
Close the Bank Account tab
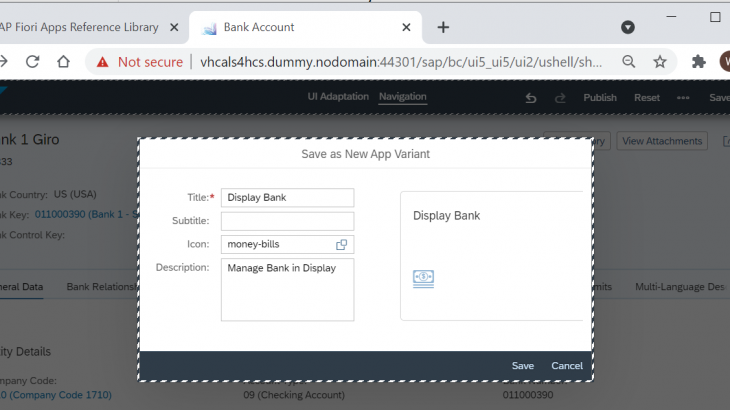[x=406, y=27]
